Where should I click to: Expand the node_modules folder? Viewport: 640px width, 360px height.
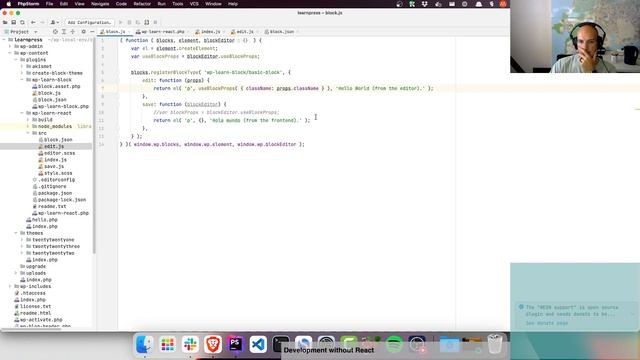[x=28, y=126]
